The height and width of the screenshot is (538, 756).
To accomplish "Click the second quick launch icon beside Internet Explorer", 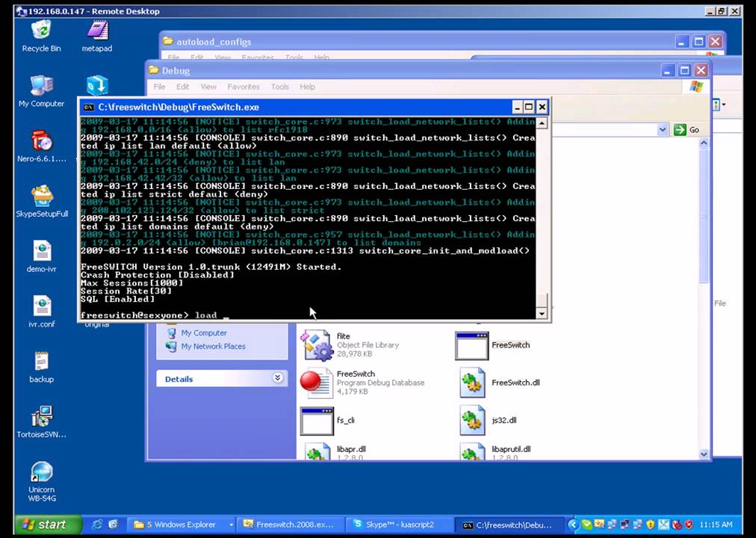I will [x=114, y=525].
